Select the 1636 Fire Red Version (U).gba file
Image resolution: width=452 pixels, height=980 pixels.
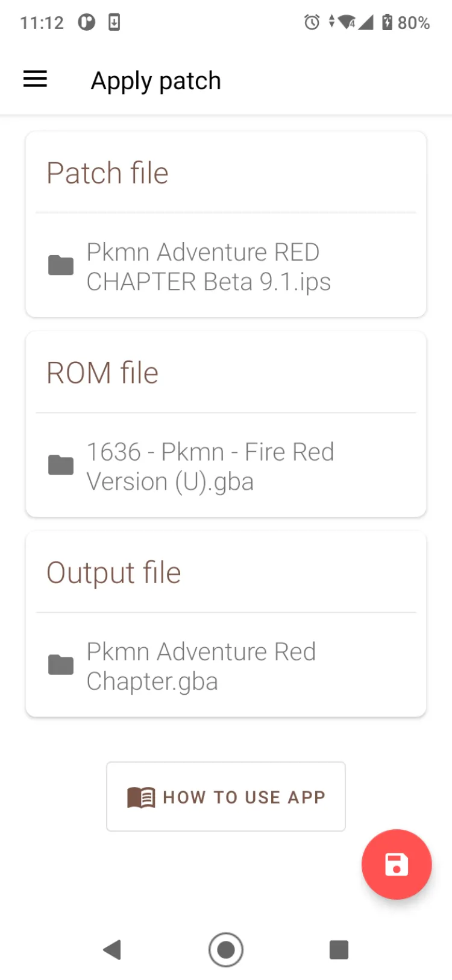coord(210,466)
